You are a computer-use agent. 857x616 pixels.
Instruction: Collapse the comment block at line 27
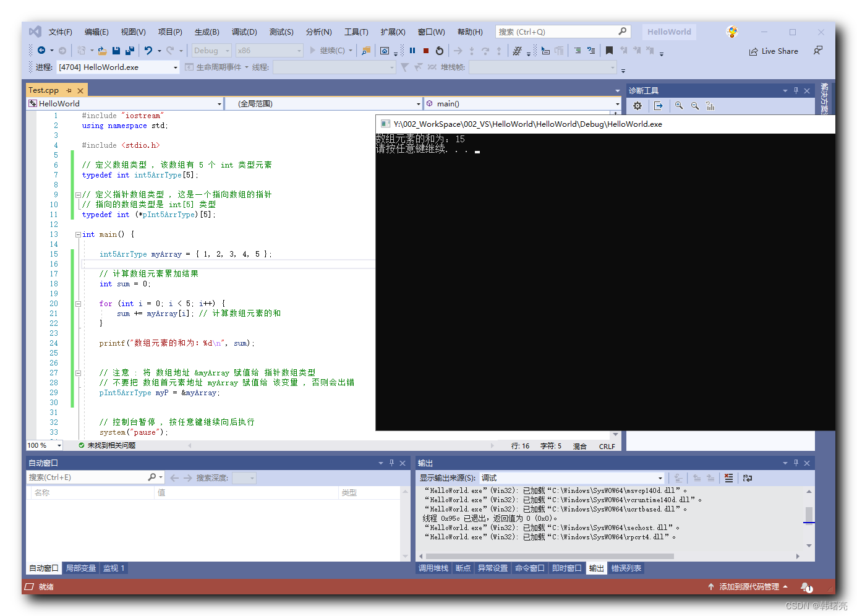tap(78, 373)
